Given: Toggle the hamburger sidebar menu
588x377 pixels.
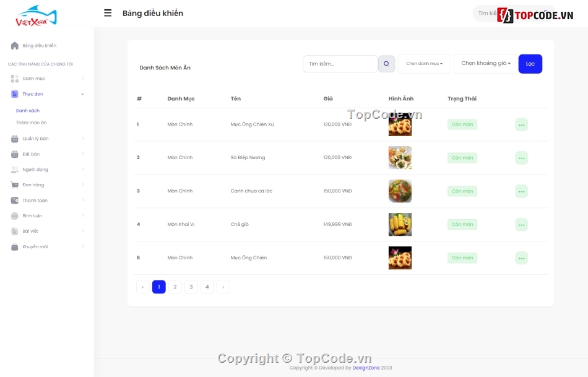Looking at the screenshot, I should tap(108, 13).
